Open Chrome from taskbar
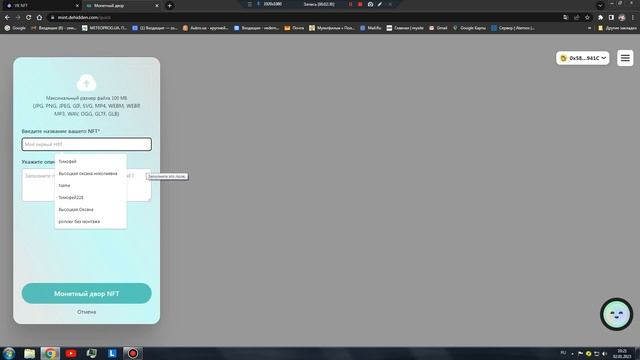Image resolution: width=640 pixels, height=360 pixels. point(50,353)
